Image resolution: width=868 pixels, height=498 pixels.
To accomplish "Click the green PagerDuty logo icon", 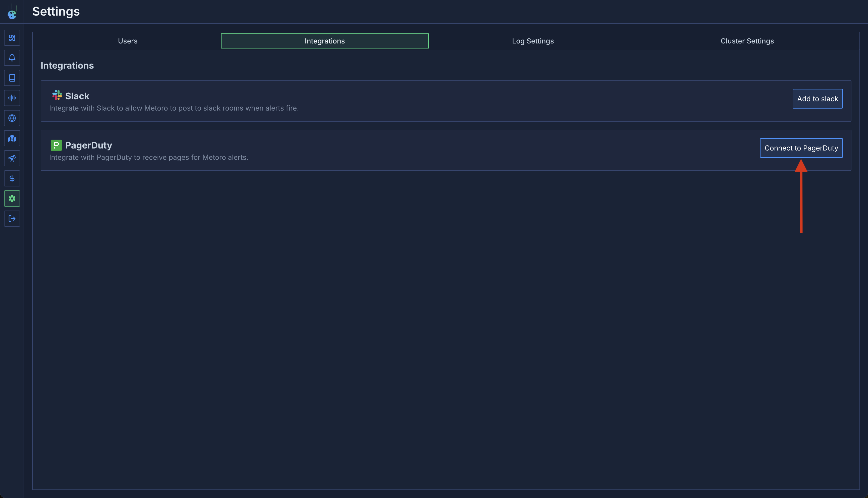I will [56, 145].
